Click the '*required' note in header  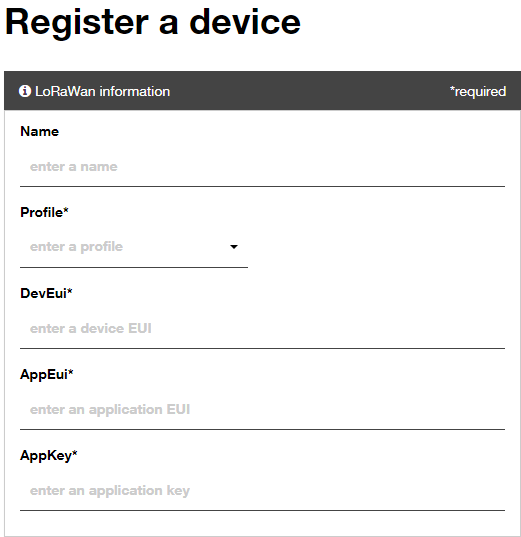(x=478, y=91)
